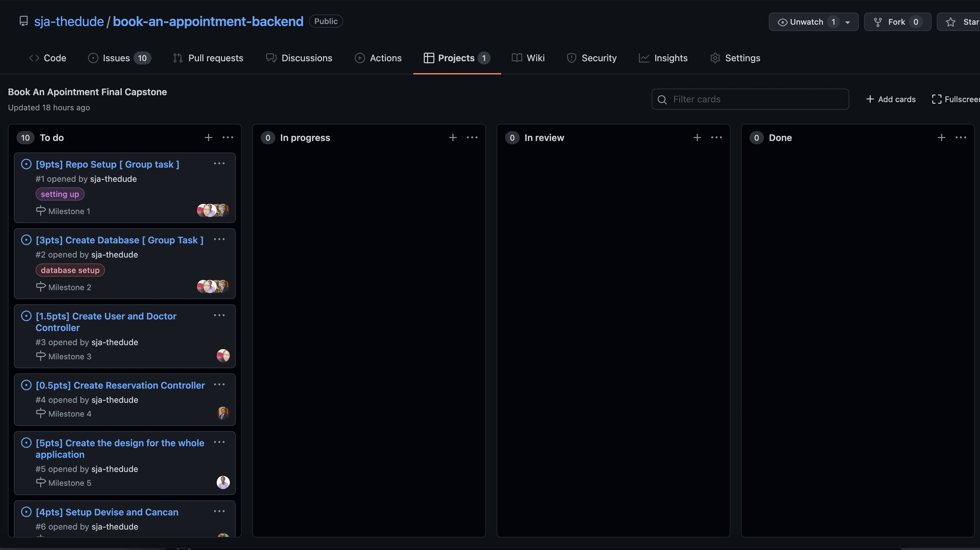Click the open issue icon on Repo Setup card

26,164
